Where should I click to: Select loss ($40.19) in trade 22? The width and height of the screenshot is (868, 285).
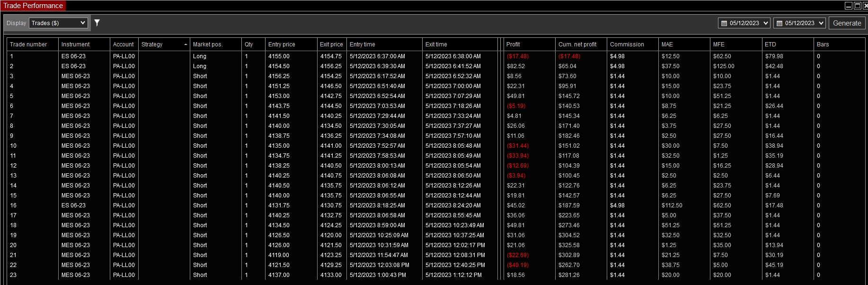coord(517,265)
